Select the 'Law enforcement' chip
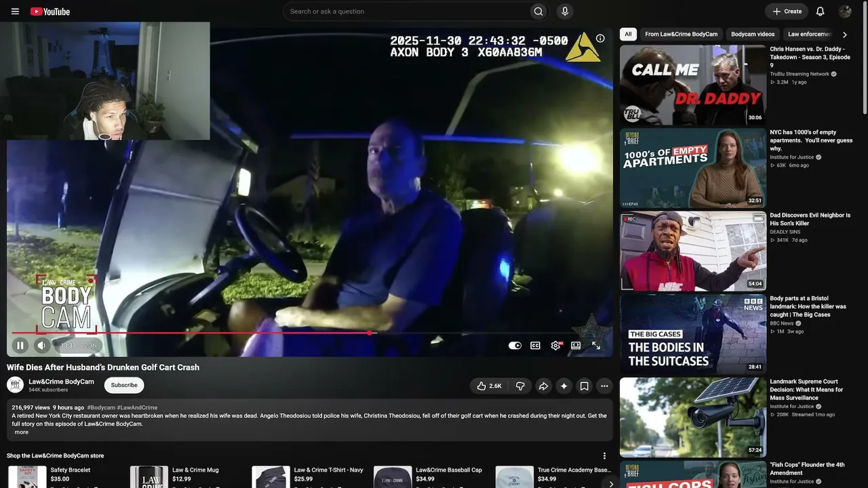 pyautogui.click(x=810, y=34)
